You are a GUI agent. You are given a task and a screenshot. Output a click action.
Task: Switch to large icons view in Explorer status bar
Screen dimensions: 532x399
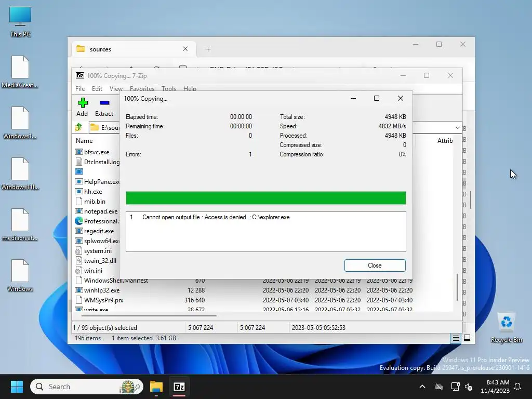[x=467, y=338]
